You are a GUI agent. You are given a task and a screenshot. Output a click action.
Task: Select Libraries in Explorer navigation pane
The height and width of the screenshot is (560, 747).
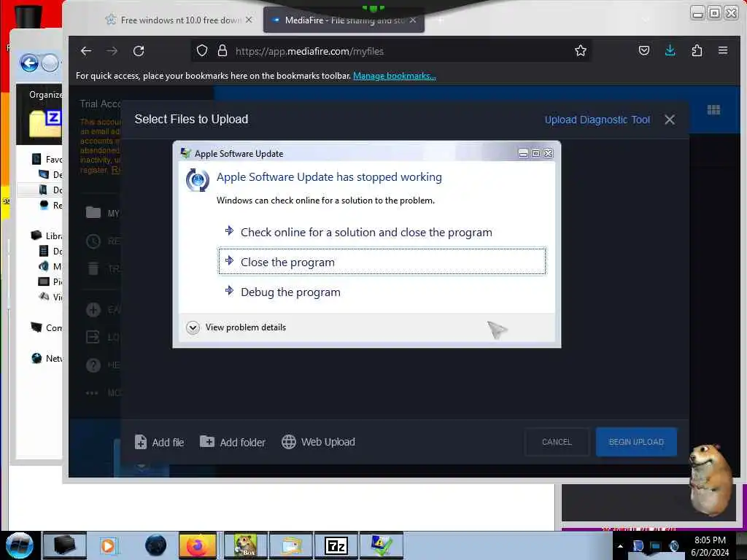click(47, 236)
